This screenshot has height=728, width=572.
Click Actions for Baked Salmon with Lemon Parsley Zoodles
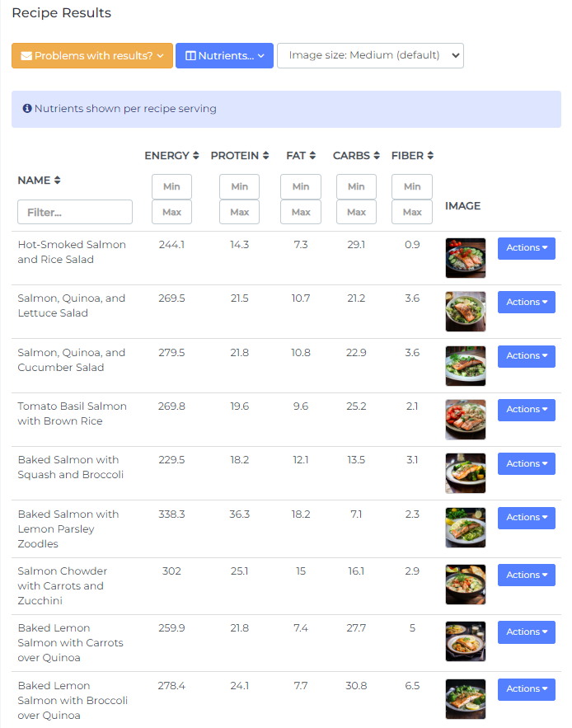click(x=526, y=517)
